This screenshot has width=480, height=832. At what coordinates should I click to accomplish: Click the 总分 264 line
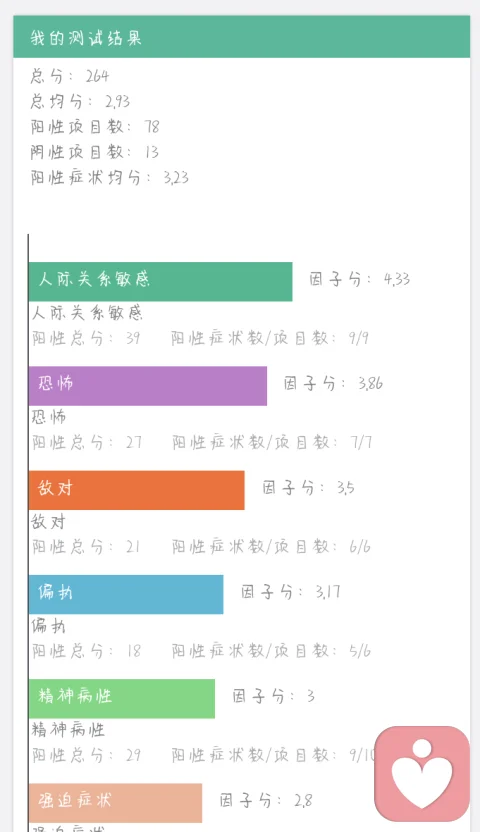click(69, 76)
